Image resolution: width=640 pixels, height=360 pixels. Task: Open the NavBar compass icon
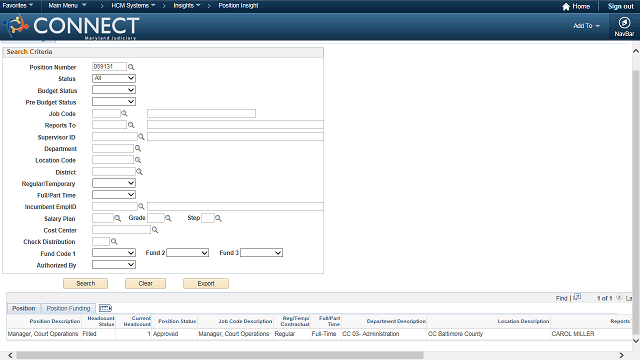(x=624, y=23)
